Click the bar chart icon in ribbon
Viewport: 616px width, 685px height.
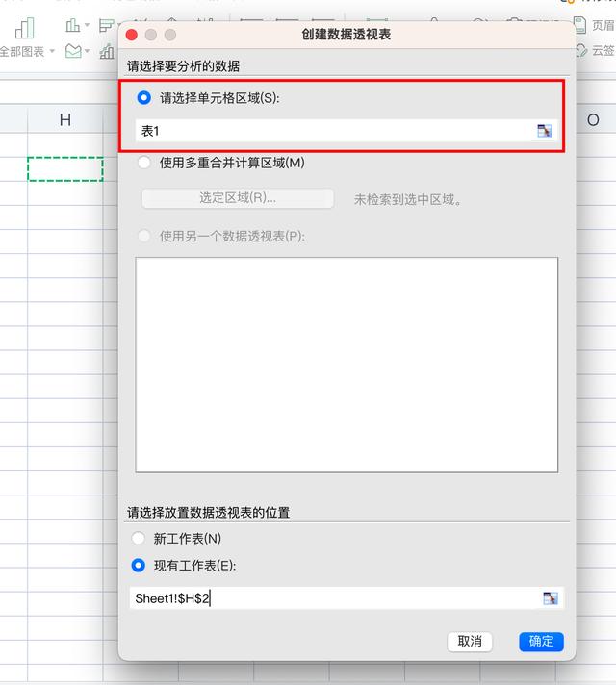(106, 25)
